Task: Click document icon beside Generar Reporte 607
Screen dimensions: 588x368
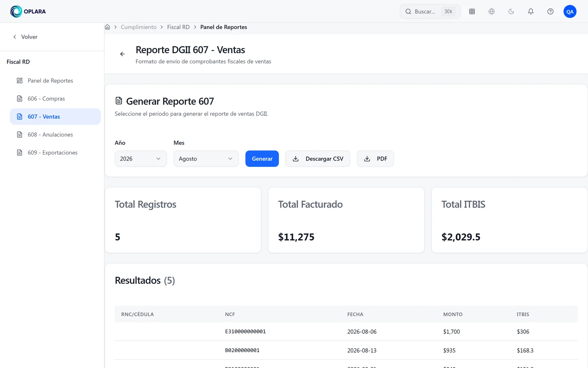Action: [119, 101]
